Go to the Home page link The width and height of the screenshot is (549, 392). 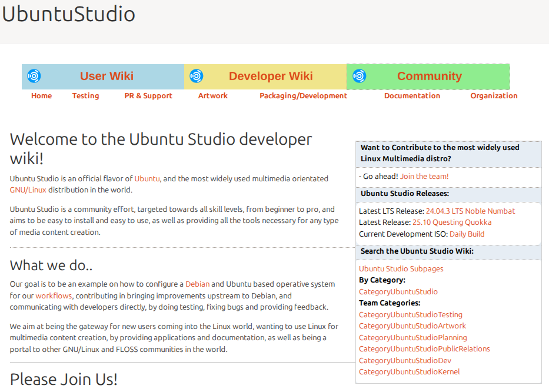pos(41,95)
